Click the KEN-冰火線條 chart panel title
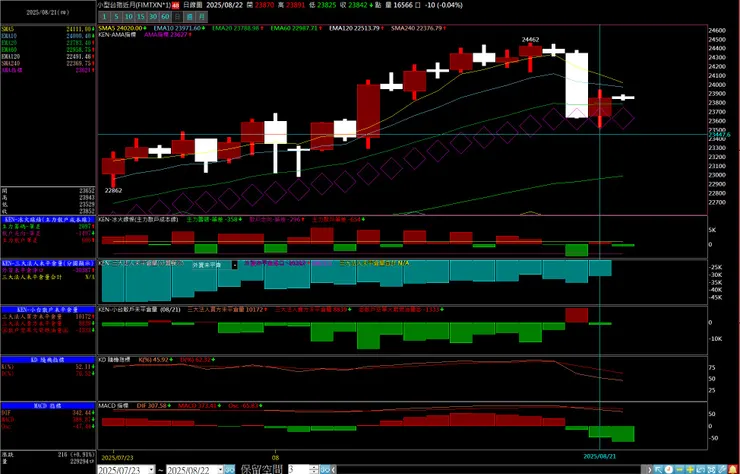This screenshot has width=740, height=474. tap(138, 220)
